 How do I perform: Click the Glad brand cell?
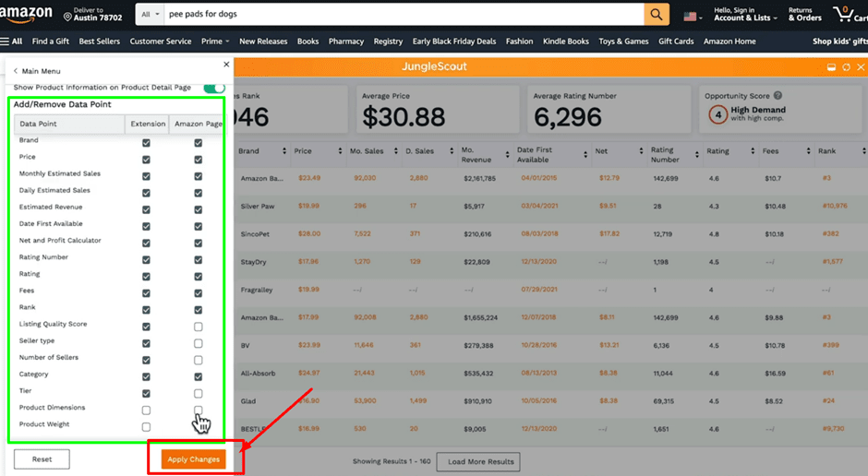tap(248, 401)
